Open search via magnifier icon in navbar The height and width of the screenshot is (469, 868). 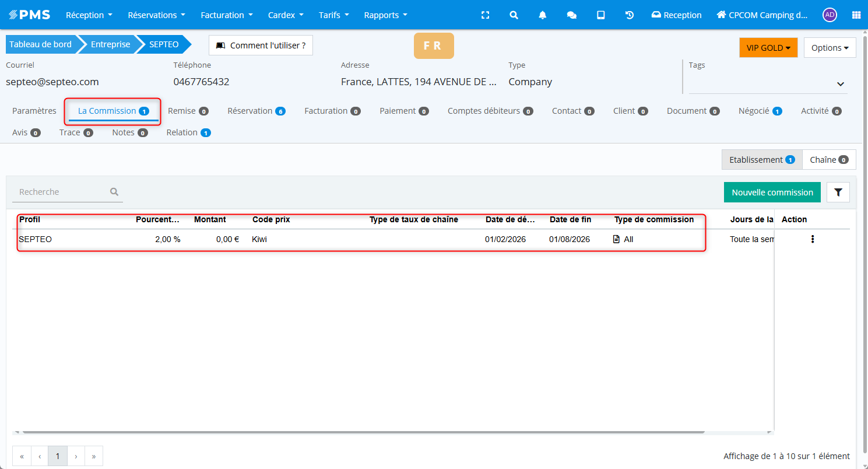click(514, 15)
